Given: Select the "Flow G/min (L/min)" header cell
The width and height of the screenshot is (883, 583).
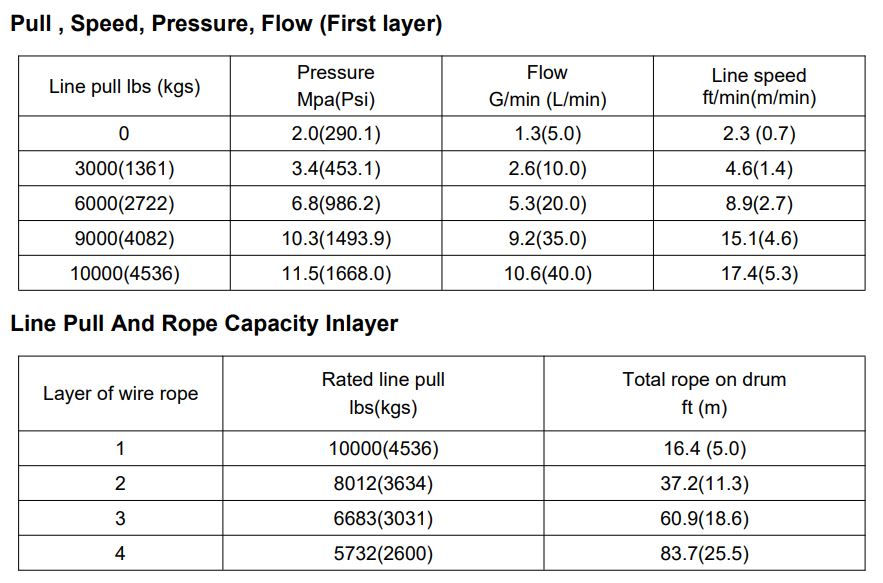Looking at the screenshot, I should 546,86.
